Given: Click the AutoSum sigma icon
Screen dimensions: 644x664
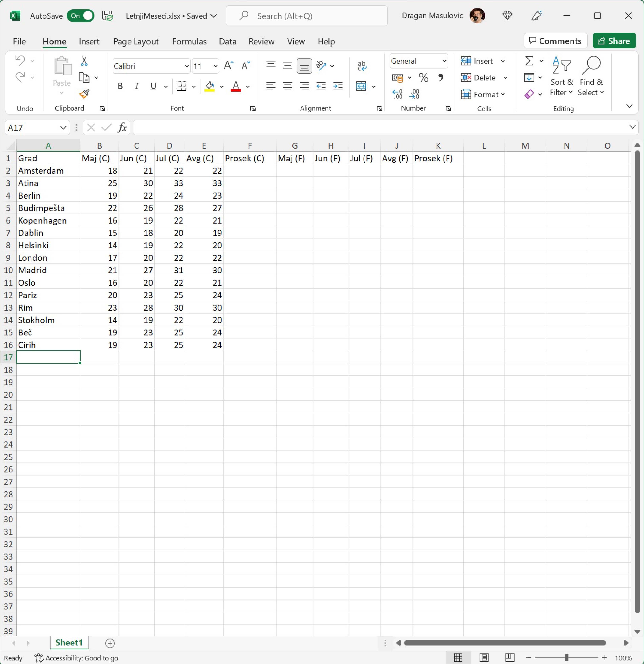Looking at the screenshot, I should click(x=529, y=61).
